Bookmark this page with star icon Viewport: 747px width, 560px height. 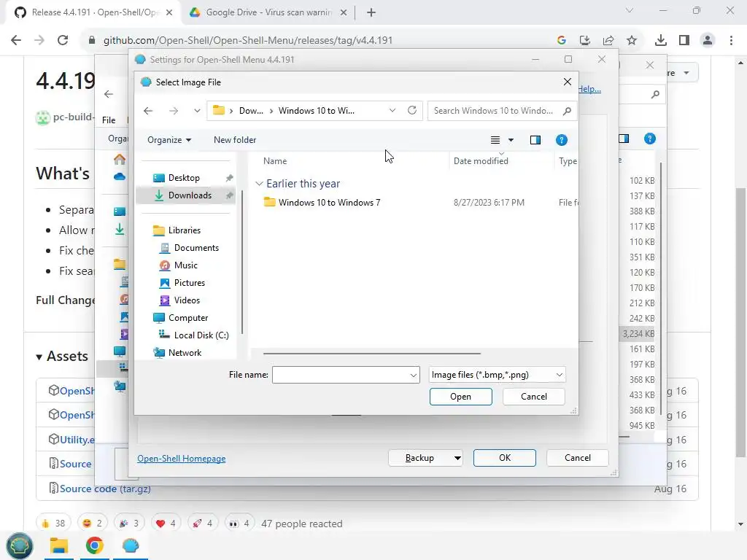(x=632, y=41)
